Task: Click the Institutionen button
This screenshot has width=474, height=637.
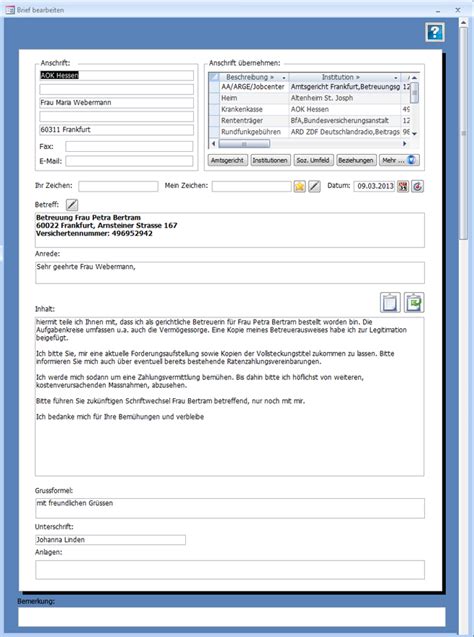Action: pos(270,160)
